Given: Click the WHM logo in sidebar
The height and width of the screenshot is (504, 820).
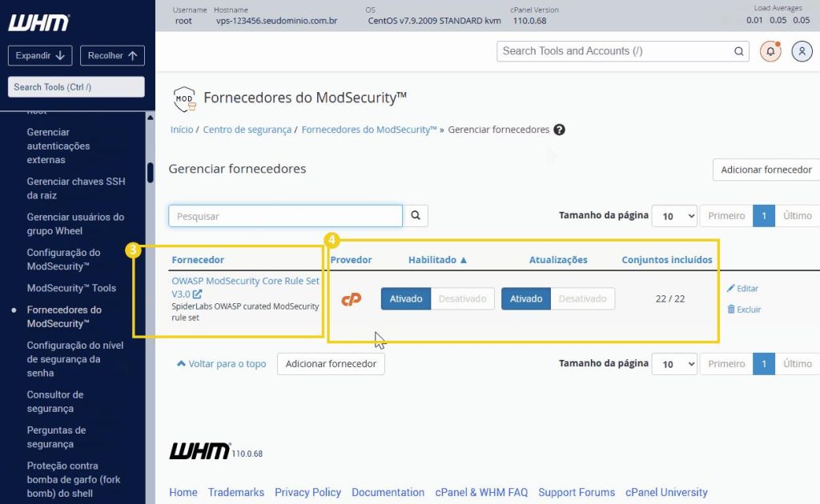Looking at the screenshot, I should [38, 22].
